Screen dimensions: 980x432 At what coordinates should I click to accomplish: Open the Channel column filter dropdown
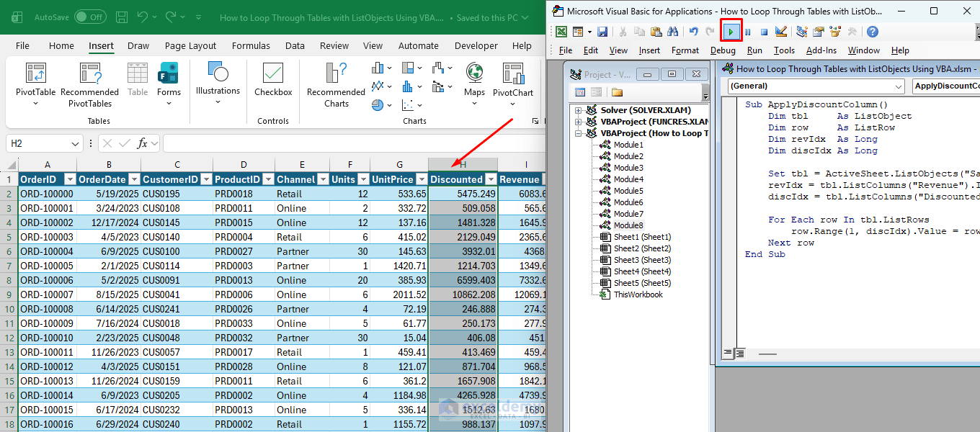tap(323, 179)
